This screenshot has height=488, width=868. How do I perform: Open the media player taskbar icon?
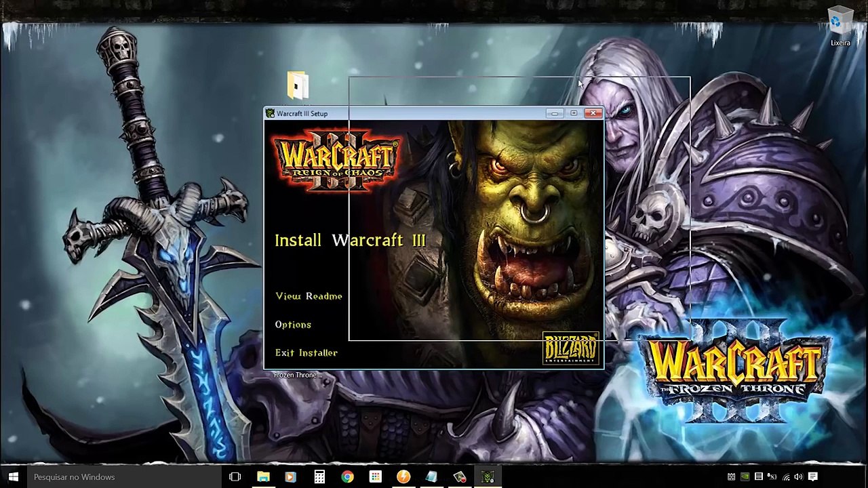click(290, 476)
